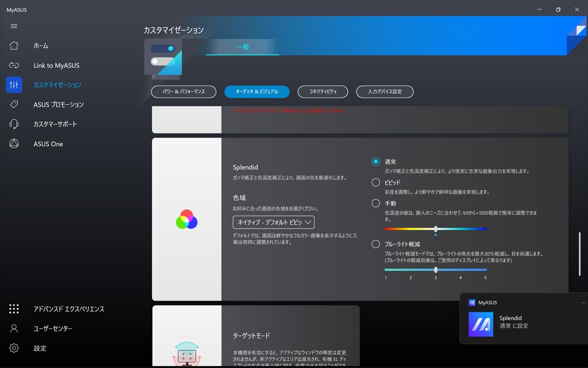Click the ターゲットモード heading
588x368 pixels.
[252, 335]
